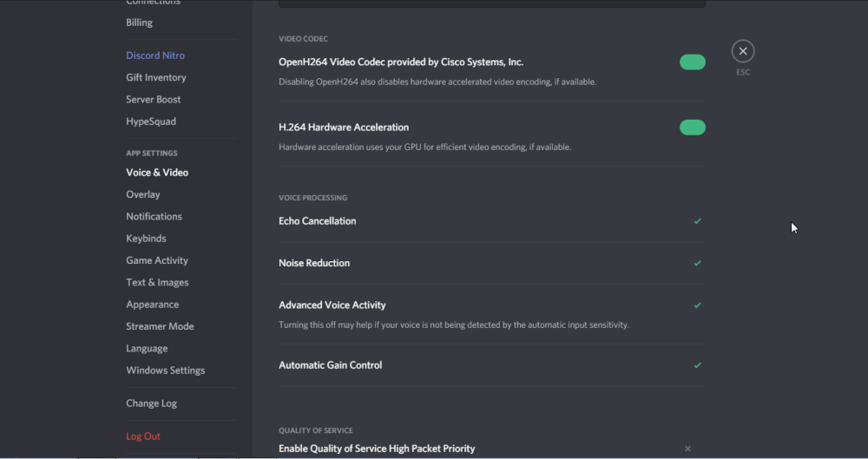The width and height of the screenshot is (868, 459).
Task: Go to Gift Inventory section
Action: pyautogui.click(x=156, y=78)
